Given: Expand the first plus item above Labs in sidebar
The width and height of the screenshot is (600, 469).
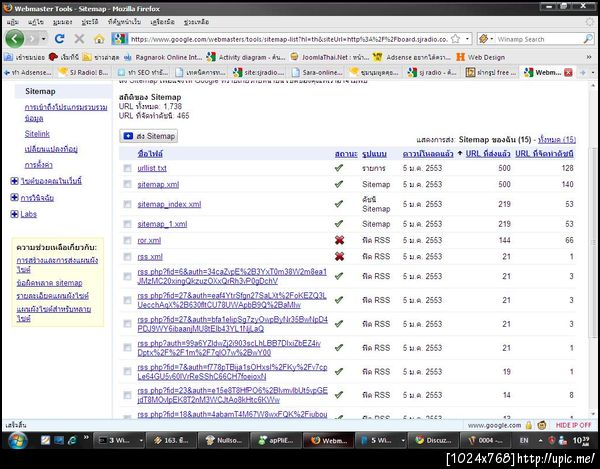Looking at the screenshot, I should pyautogui.click(x=14, y=181).
